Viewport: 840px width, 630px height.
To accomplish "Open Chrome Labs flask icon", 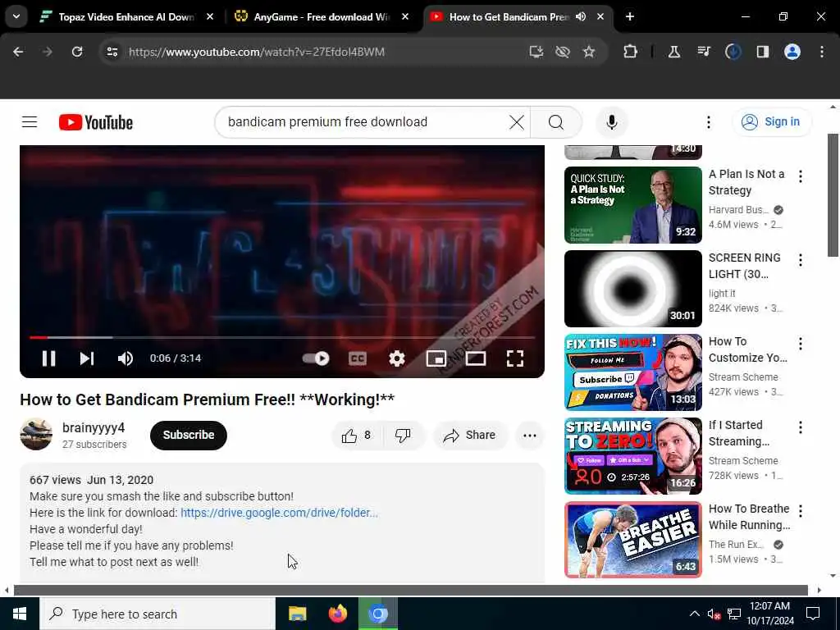I will tap(674, 52).
